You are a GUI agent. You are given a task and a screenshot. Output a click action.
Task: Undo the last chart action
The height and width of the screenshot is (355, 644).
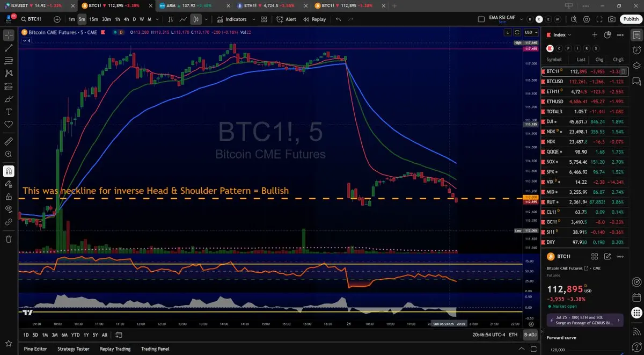(x=338, y=19)
